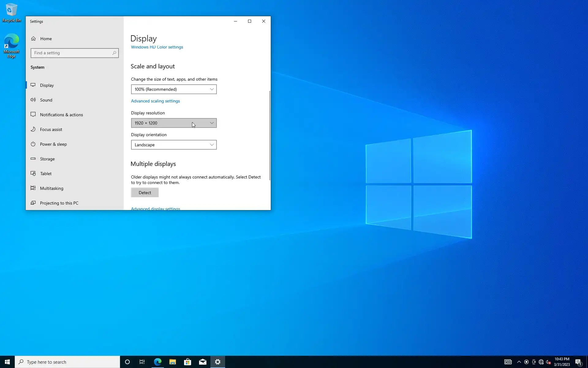Open the Home settings page icon
The width and height of the screenshot is (588, 368).
(x=33, y=39)
